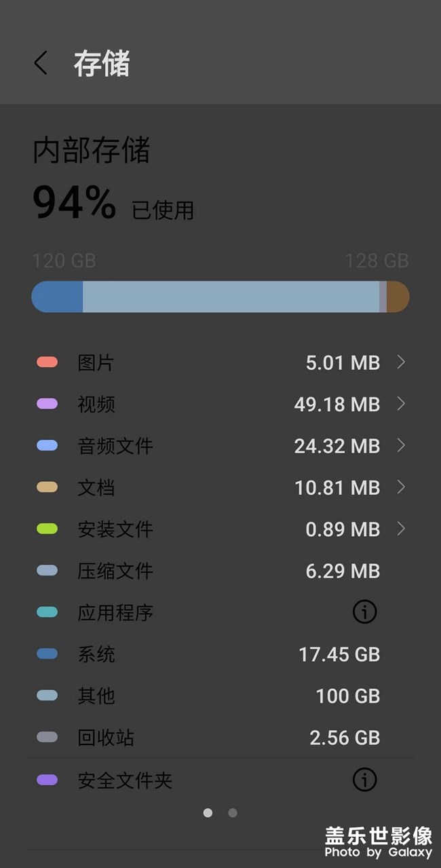The height and width of the screenshot is (868, 441).
Task: Open the 系统 storage entry
Action: (220, 654)
